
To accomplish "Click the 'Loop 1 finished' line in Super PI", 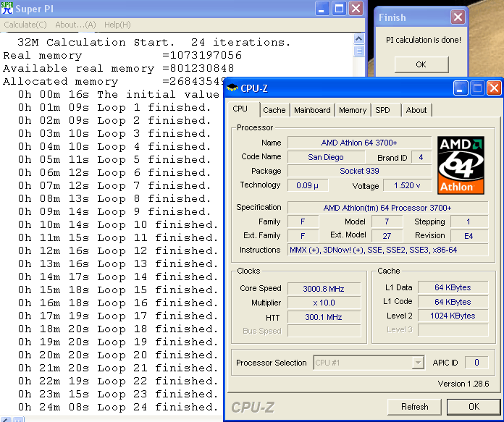I will [x=114, y=107].
